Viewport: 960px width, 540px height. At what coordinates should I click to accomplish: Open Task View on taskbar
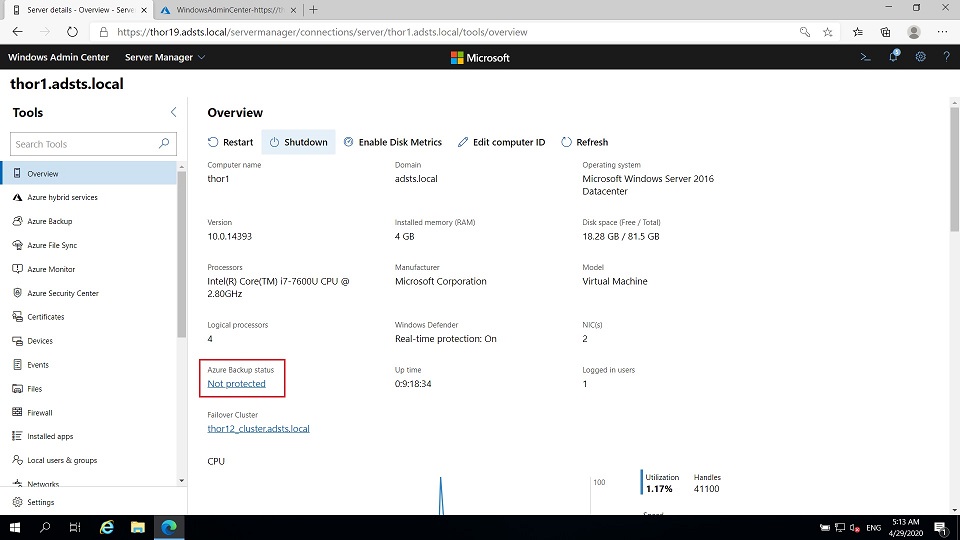75,527
